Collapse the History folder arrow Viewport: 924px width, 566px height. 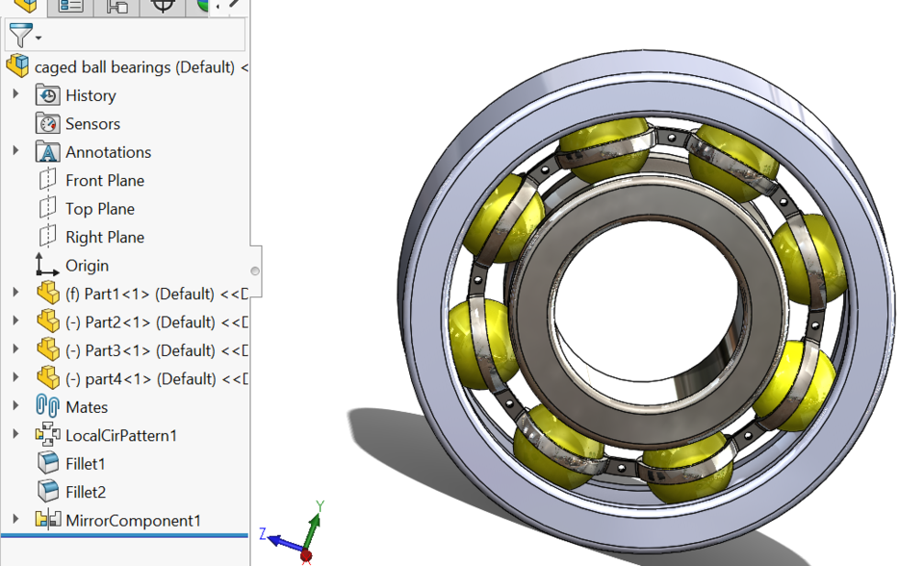pyautogui.click(x=15, y=95)
